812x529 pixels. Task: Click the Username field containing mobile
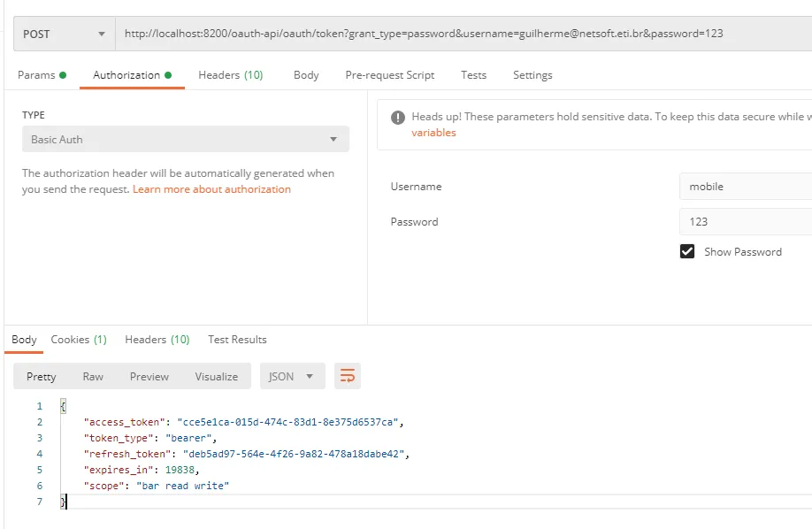click(x=745, y=187)
